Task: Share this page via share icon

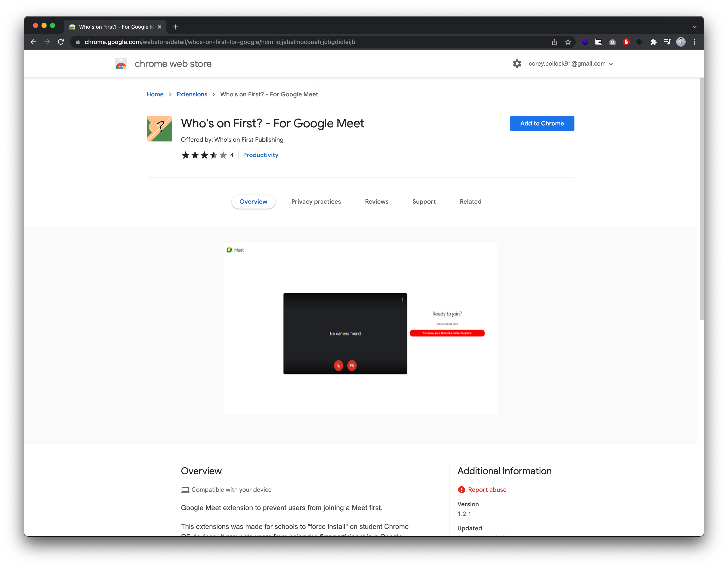Action: (x=554, y=42)
